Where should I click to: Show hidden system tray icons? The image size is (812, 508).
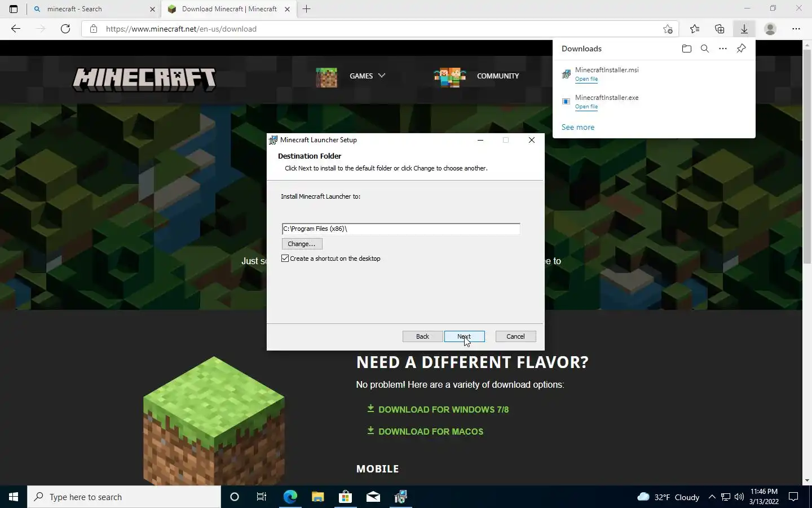point(712,497)
